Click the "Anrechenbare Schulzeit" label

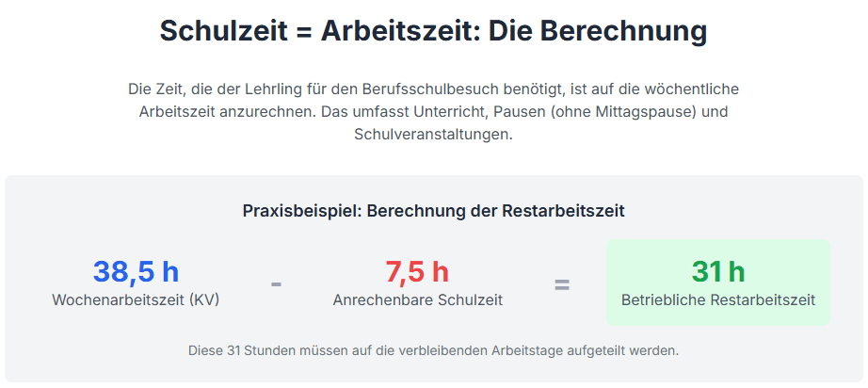click(417, 300)
